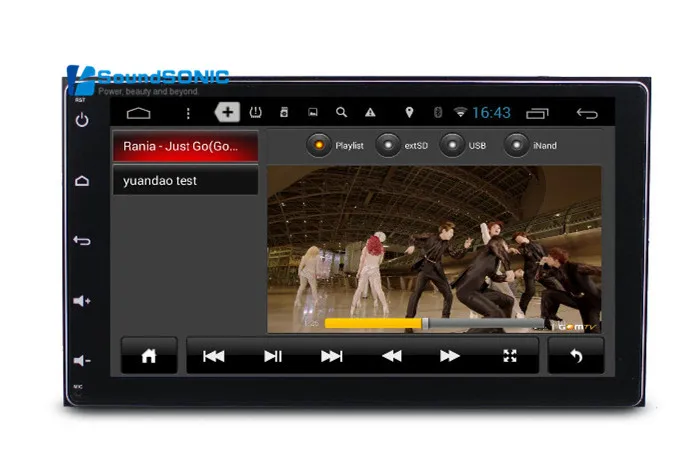Tap the Wi-Fi signal icon

[x=460, y=112]
